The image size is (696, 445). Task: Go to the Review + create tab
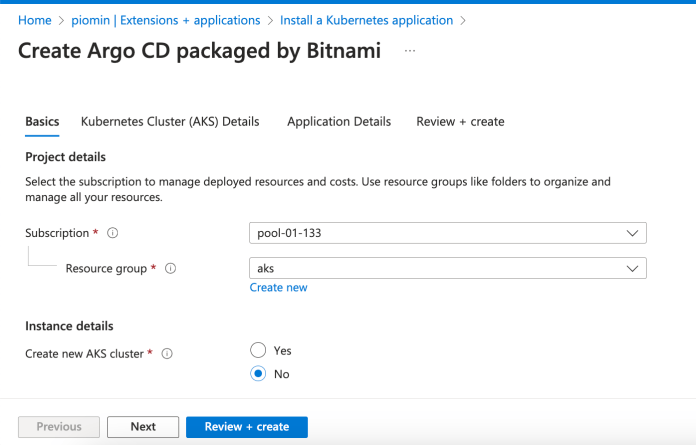[x=460, y=122]
